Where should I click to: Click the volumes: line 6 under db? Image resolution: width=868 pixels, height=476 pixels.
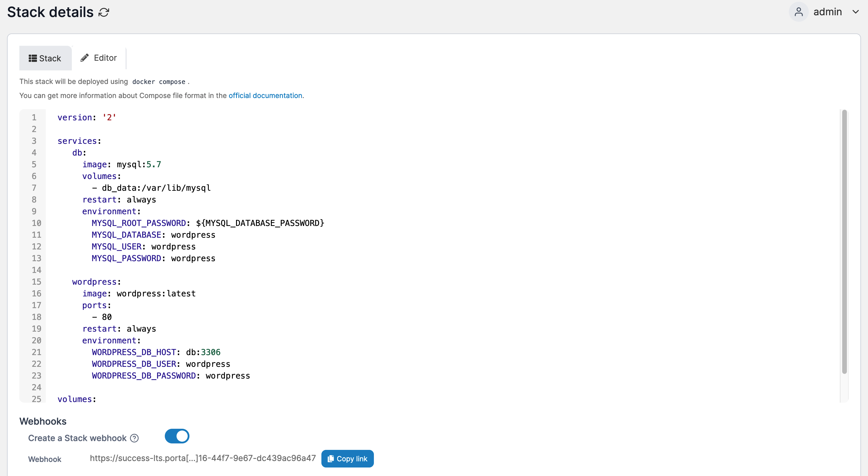102,176
